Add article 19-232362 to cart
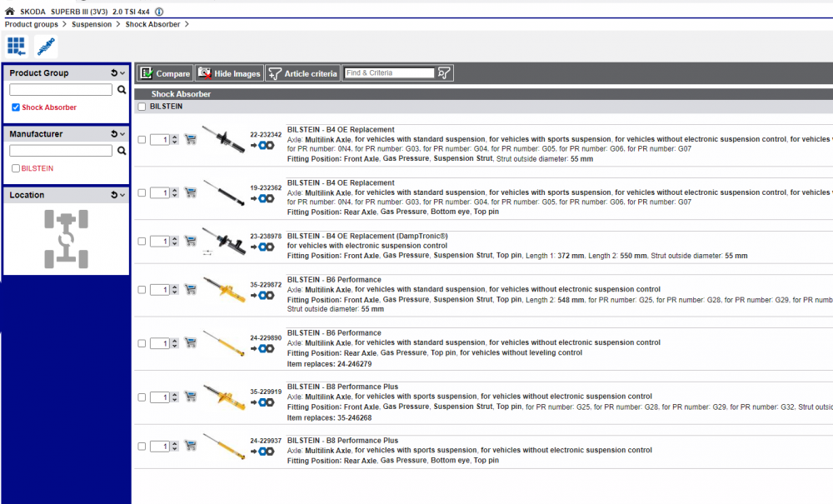Image resolution: width=833 pixels, height=504 pixels. [x=190, y=192]
